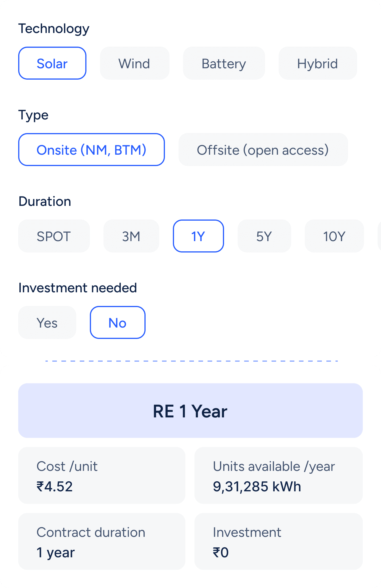Click the Duration section heading
The width and height of the screenshot is (381, 588).
coord(45,201)
